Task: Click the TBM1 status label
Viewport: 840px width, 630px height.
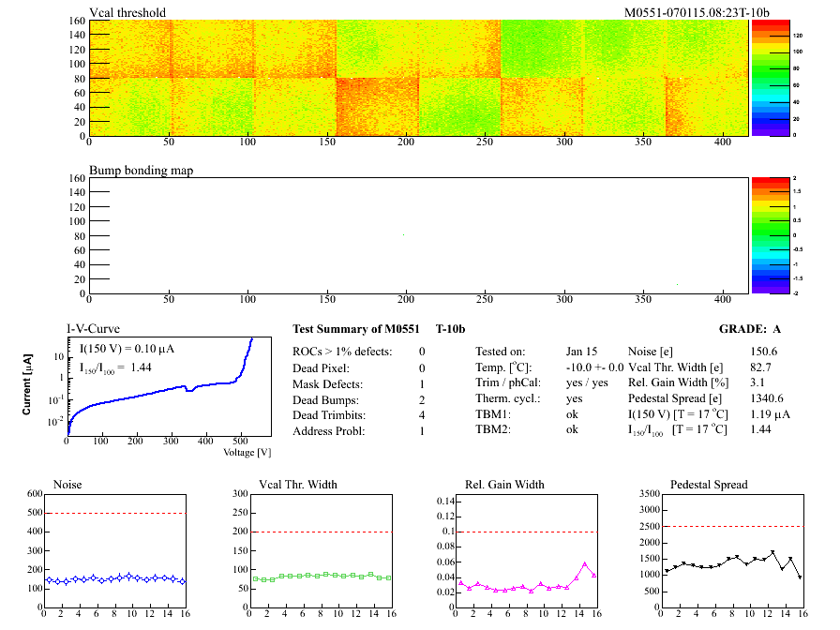Action: coord(492,415)
